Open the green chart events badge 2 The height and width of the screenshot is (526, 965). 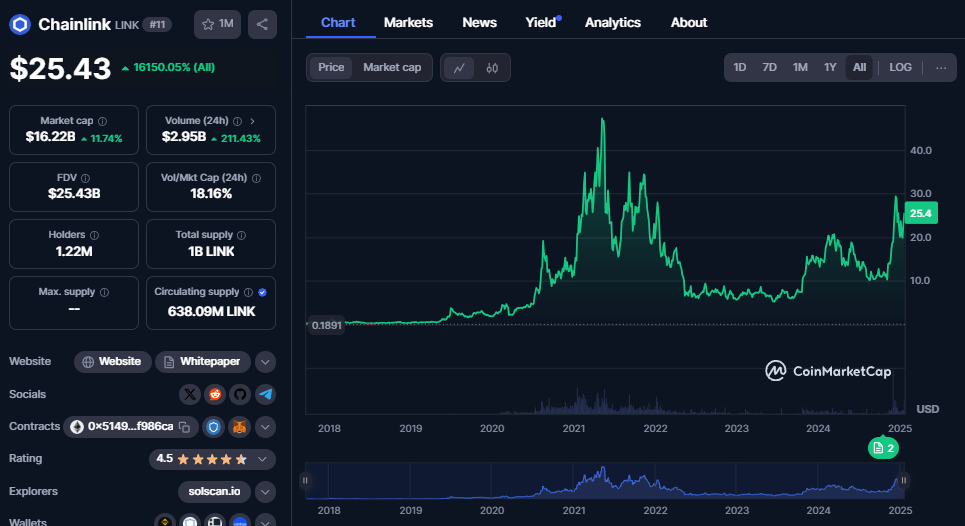click(883, 448)
